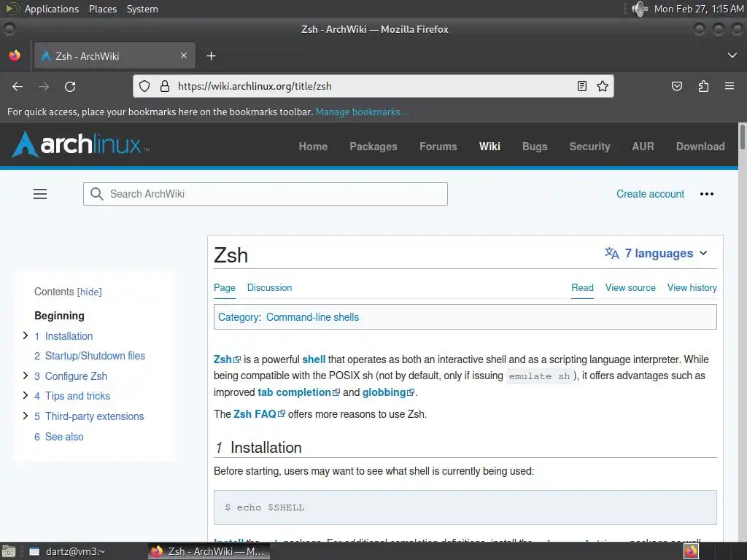The height and width of the screenshot is (560, 747).
Task: Close the Zsh - ArchWiki tab
Action: [184, 55]
